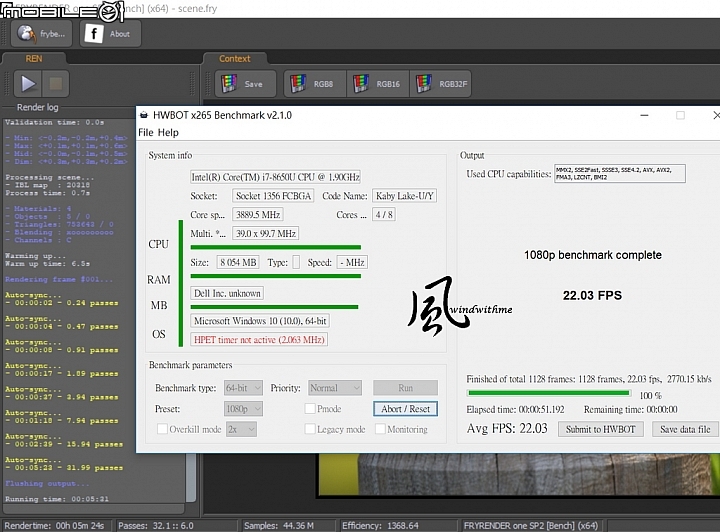Click the benchmark progress bar at 100%
720x532 pixels.
coord(549,393)
